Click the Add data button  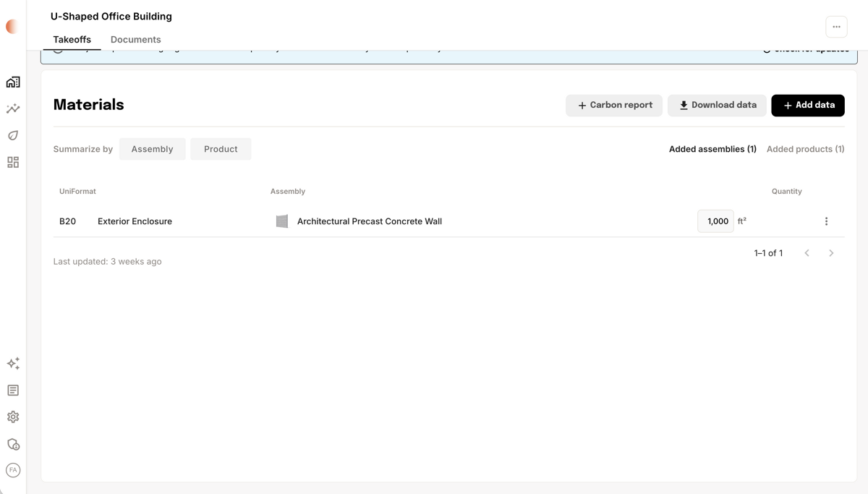tap(808, 106)
